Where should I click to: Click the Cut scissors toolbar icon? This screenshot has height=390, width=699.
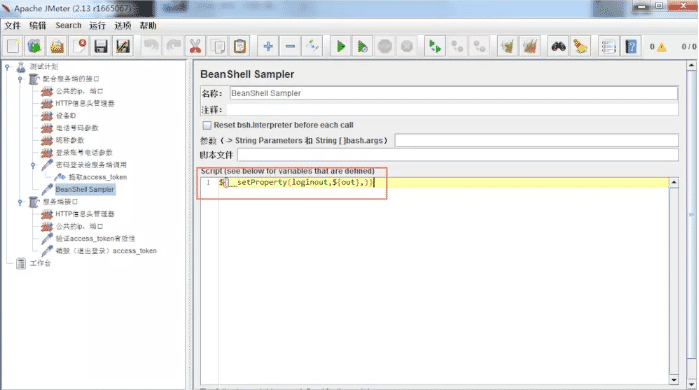coord(195,46)
